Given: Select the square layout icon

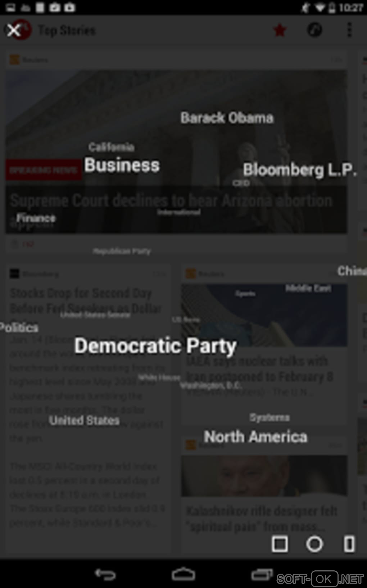Looking at the screenshot, I should tap(280, 544).
